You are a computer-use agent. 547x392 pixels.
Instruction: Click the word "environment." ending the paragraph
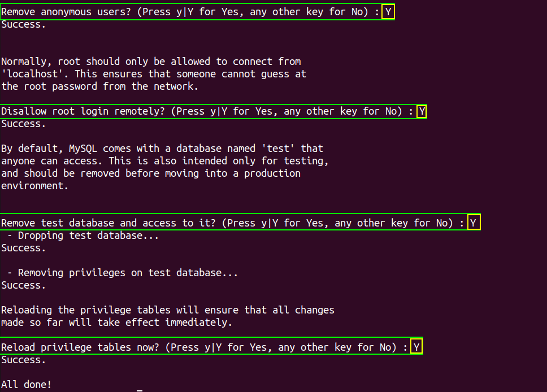(35, 186)
